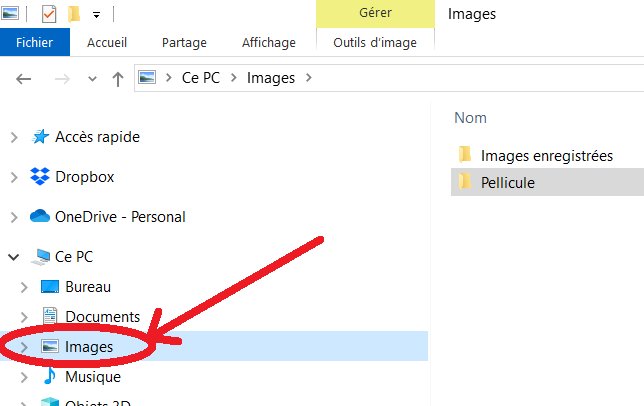Image resolution: width=644 pixels, height=406 pixels.
Task: Open recent locations dropdown chevron
Action: 92,79
